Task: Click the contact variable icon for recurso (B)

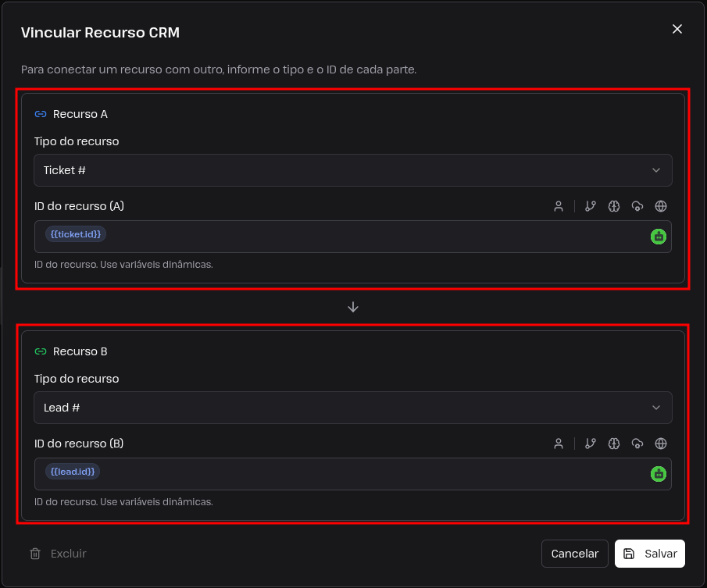Action: click(x=559, y=444)
